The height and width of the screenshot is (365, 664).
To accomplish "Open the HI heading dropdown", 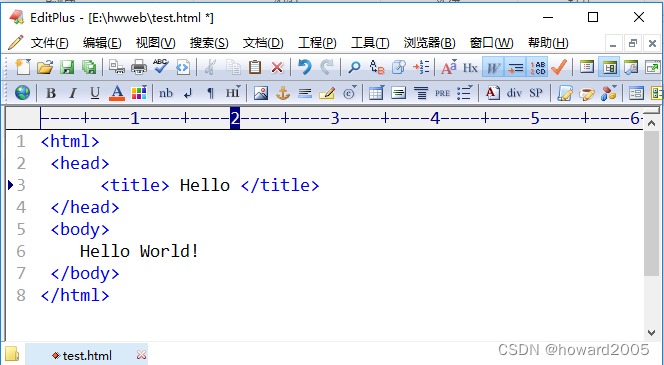I will point(232,92).
